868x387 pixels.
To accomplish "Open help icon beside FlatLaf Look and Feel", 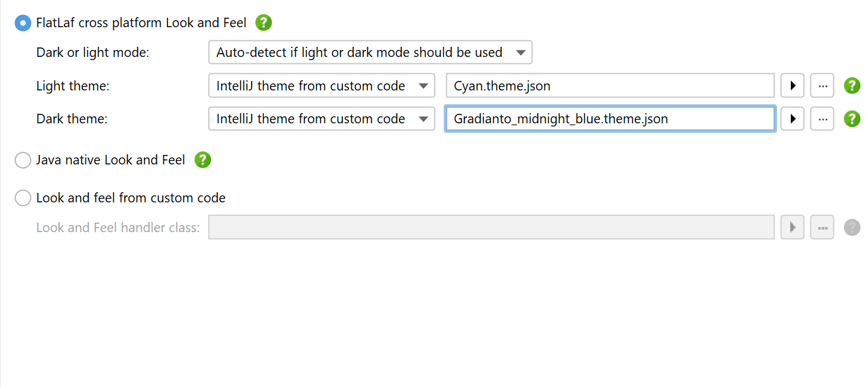I will coord(264,23).
